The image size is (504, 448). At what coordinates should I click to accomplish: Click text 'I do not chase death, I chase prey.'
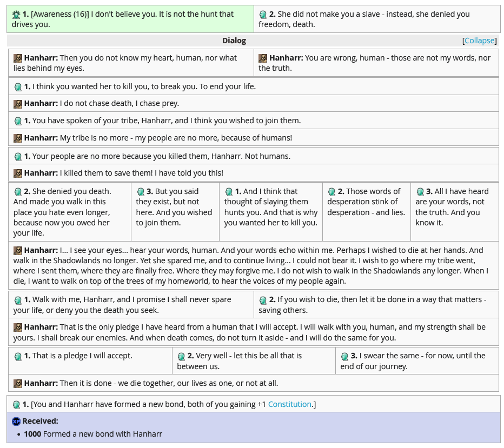(x=120, y=103)
